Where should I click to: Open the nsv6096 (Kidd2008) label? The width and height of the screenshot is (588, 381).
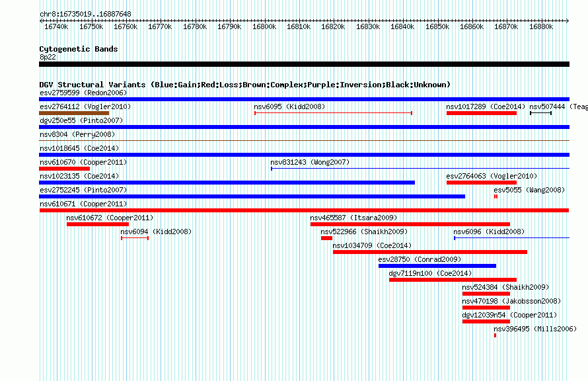coord(489,232)
